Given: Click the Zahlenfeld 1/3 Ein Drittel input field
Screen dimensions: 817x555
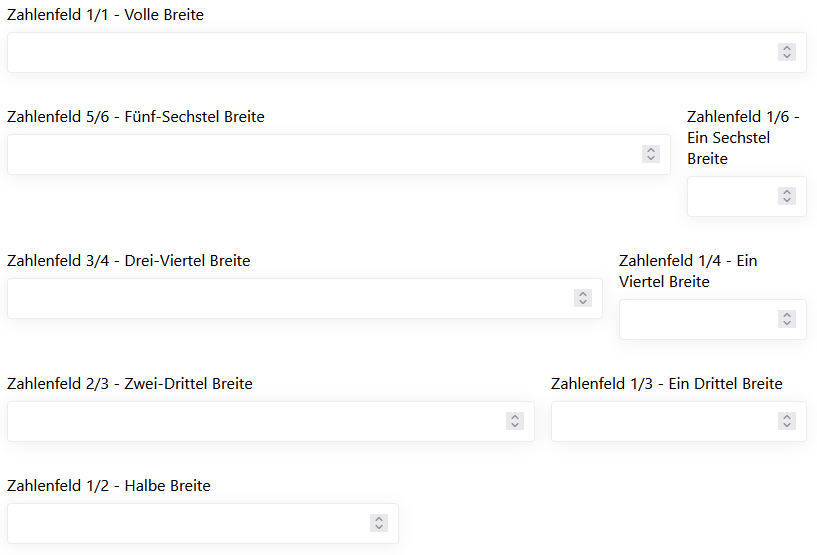Looking at the screenshot, I should [x=662, y=421].
